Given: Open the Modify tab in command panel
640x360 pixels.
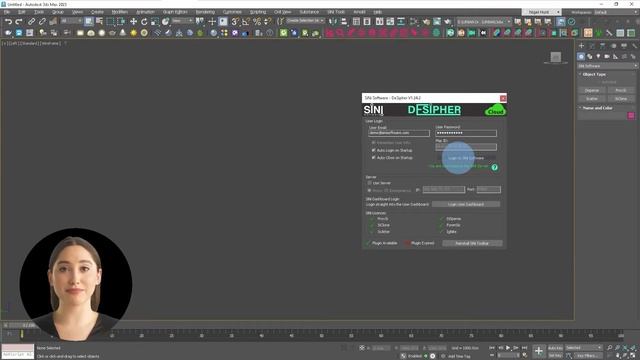Looking at the screenshot, I should pyautogui.click(x=592, y=46).
